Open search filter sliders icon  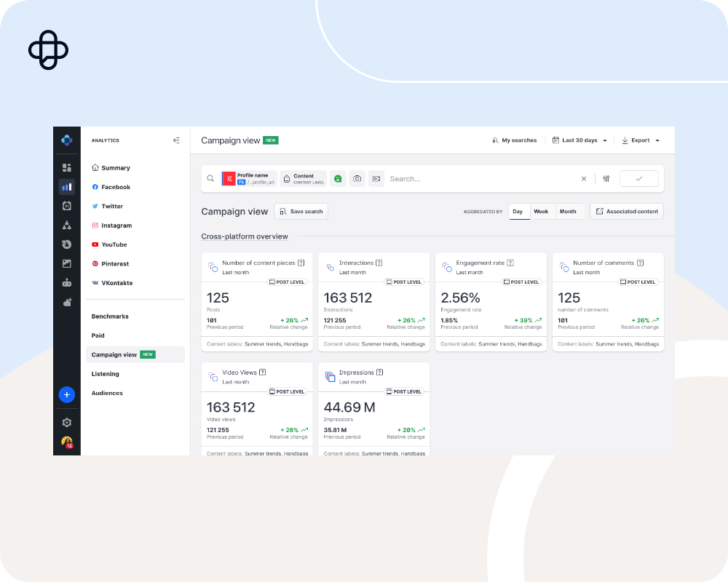tap(606, 178)
